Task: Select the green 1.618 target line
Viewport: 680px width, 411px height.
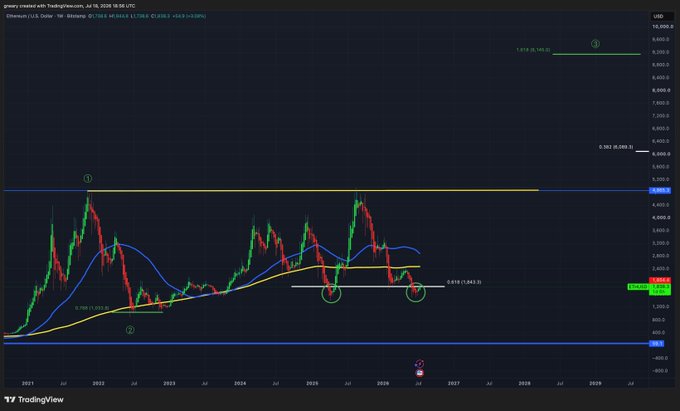Action: [596, 54]
